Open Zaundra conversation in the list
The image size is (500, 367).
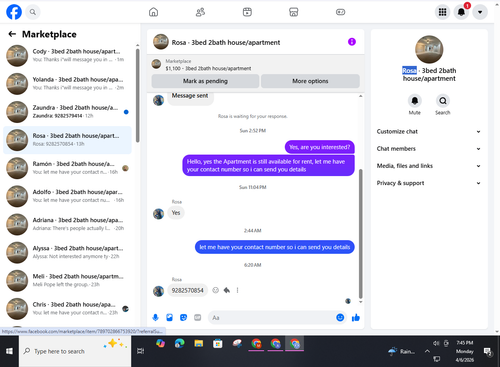coord(68,112)
